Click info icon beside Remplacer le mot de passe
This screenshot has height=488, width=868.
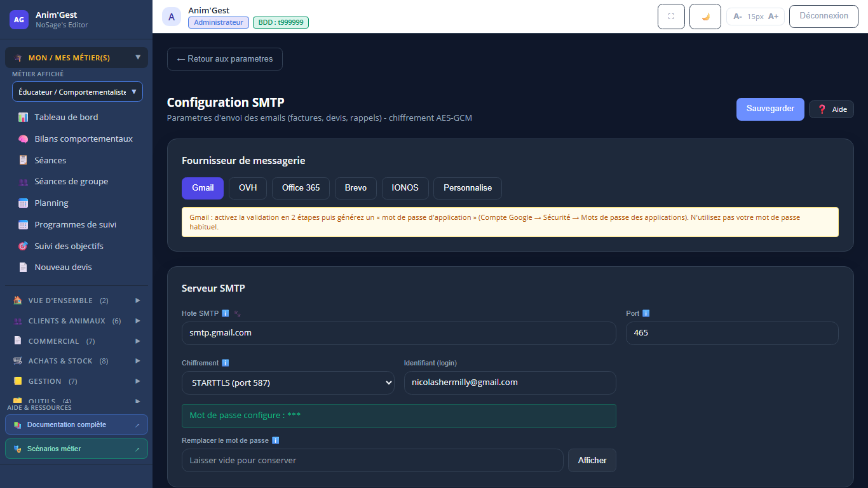pos(276,440)
